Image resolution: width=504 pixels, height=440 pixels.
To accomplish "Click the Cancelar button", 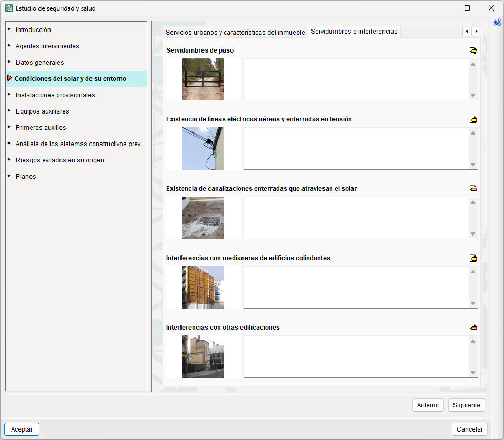I will coord(470,429).
